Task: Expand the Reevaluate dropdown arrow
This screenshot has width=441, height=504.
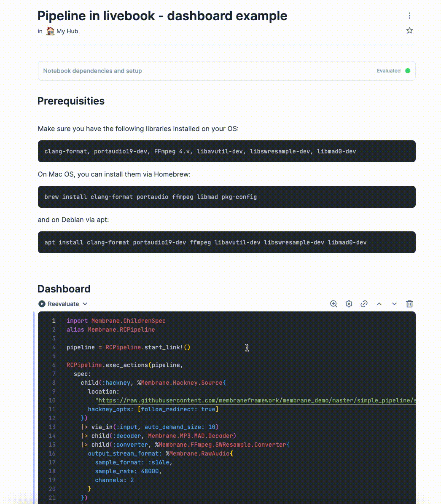Action: click(85, 304)
